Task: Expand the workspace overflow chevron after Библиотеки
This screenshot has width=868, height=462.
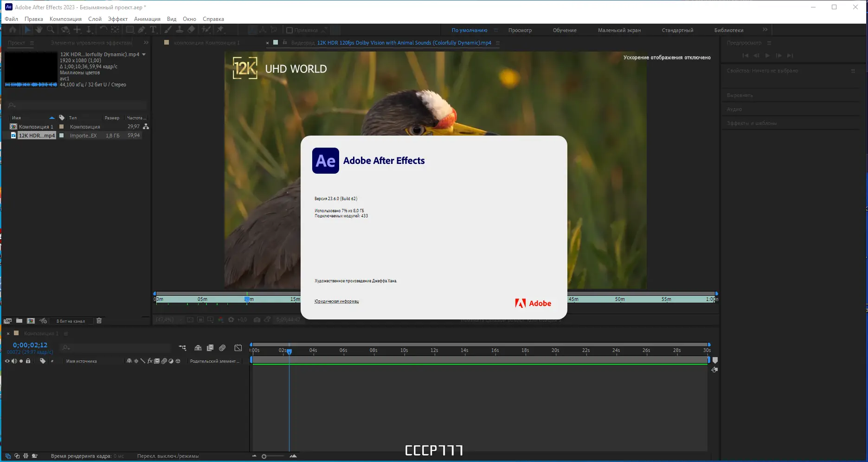Action: tap(765, 30)
